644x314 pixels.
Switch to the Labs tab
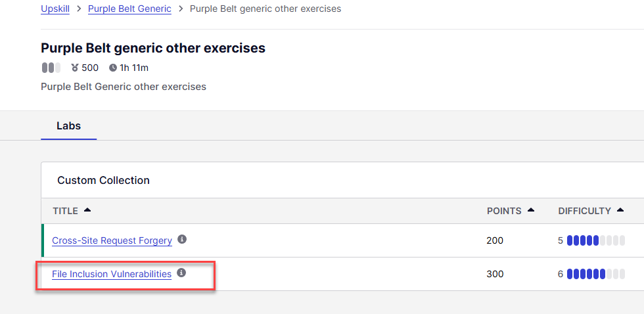click(68, 125)
